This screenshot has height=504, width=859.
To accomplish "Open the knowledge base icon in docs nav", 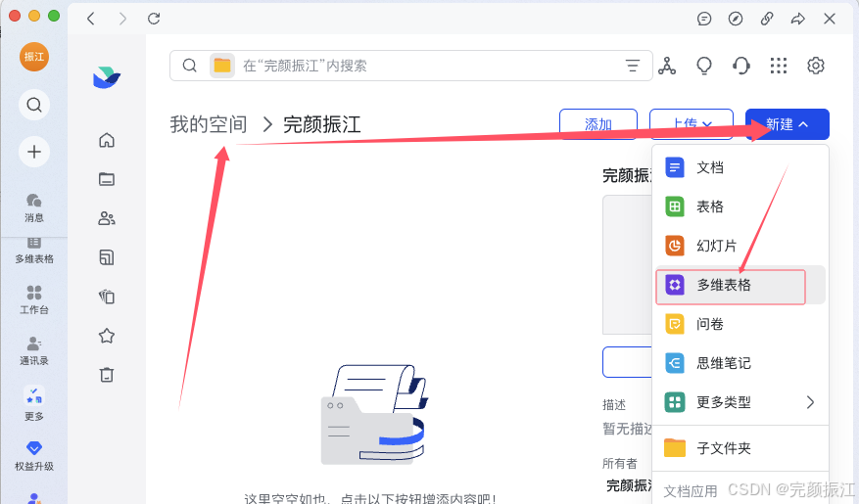I will tap(107, 257).
